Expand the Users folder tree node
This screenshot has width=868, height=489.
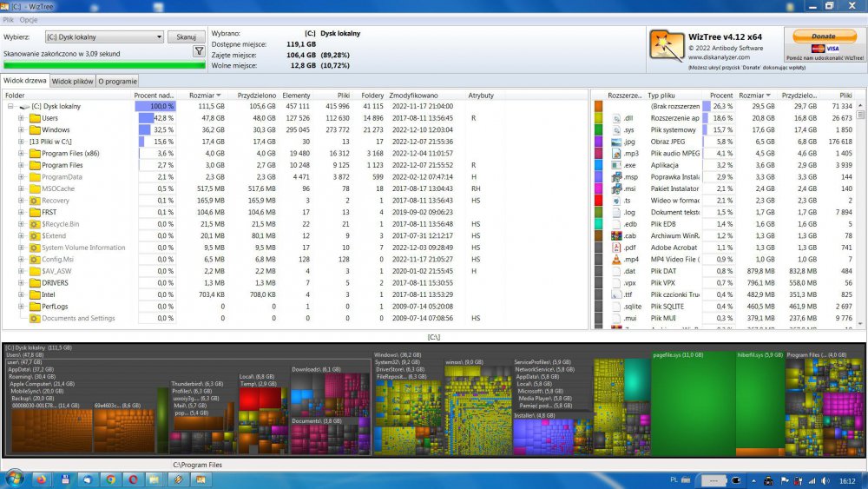(21, 118)
